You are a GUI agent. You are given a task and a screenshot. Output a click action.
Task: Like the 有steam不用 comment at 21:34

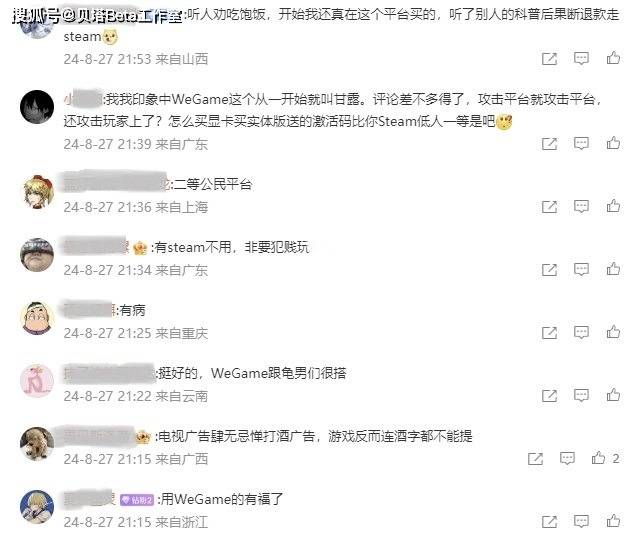pyautogui.click(x=613, y=269)
